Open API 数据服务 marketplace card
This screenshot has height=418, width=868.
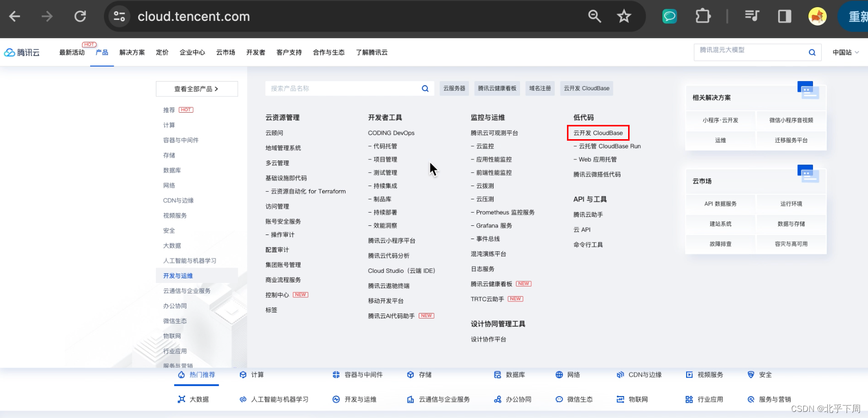click(720, 204)
